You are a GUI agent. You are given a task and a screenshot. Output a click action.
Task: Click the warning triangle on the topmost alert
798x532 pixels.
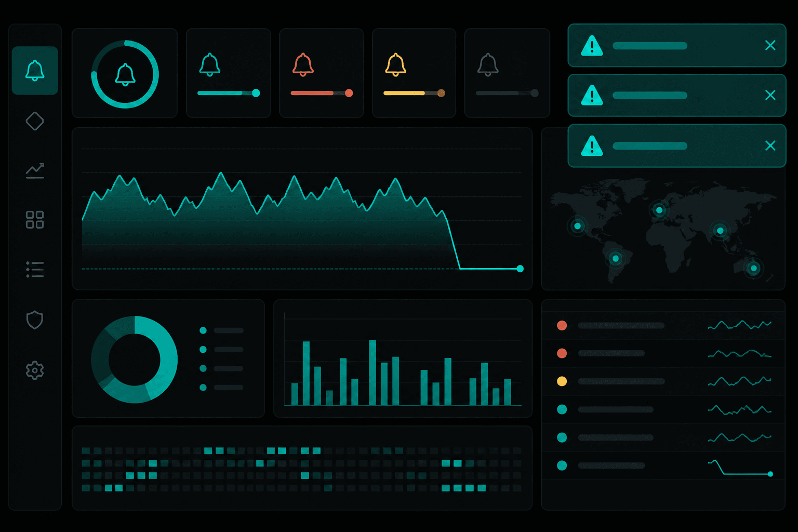coord(592,46)
